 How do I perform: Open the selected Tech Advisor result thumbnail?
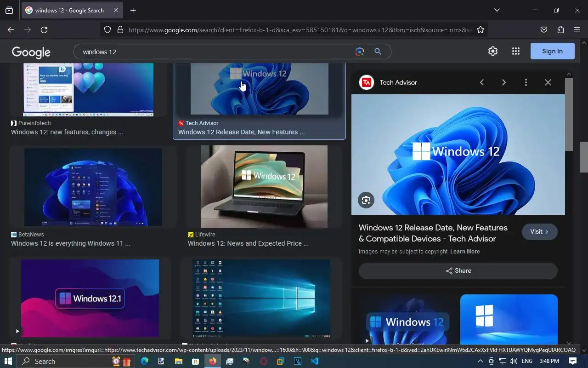259,89
